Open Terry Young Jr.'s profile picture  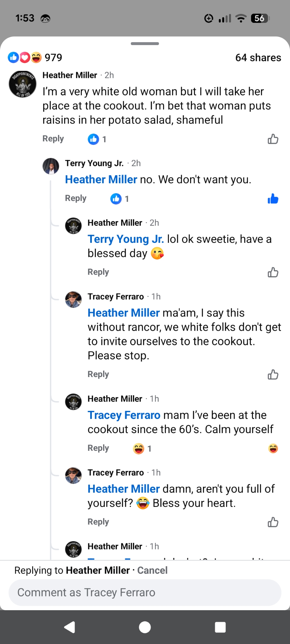point(51,166)
